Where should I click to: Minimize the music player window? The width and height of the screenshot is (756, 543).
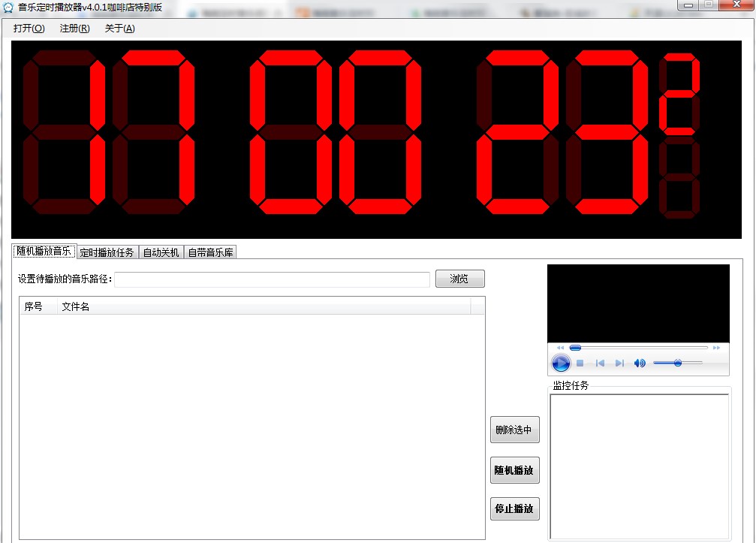click(x=688, y=5)
